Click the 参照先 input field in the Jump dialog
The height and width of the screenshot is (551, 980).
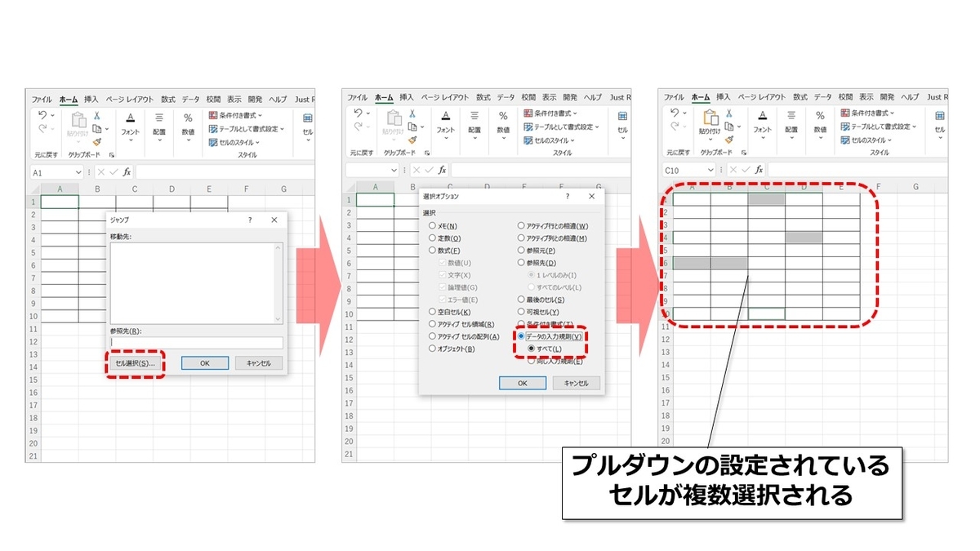tap(194, 342)
